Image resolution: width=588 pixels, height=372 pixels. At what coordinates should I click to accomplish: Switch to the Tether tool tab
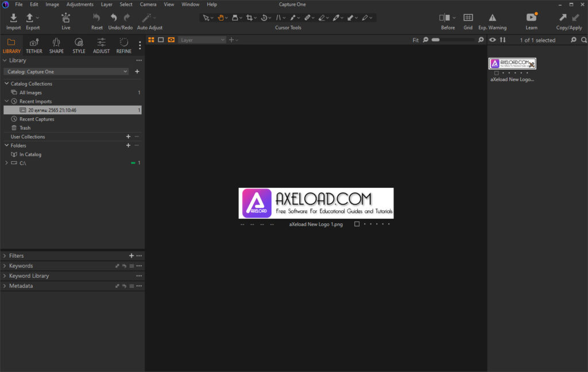(x=34, y=46)
